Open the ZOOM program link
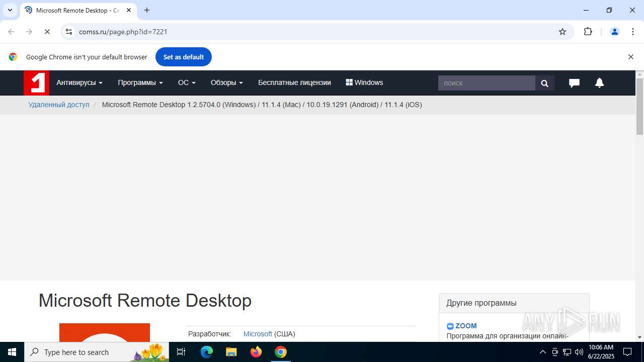Viewport: 644px width, 362px height. (x=466, y=326)
